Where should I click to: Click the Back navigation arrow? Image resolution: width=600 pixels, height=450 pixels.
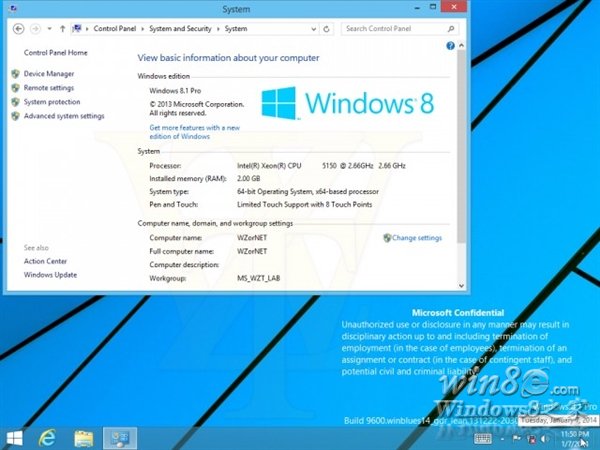pyautogui.click(x=18, y=29)
